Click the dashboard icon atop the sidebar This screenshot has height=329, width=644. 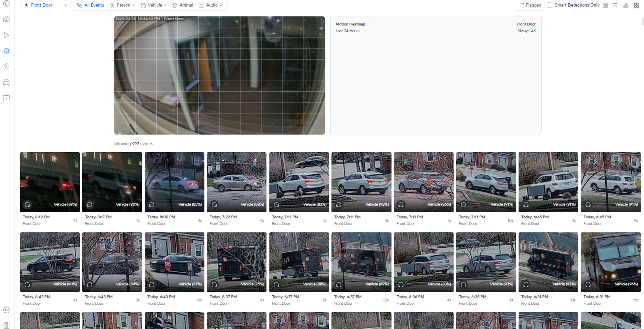(x=6, y=4)
